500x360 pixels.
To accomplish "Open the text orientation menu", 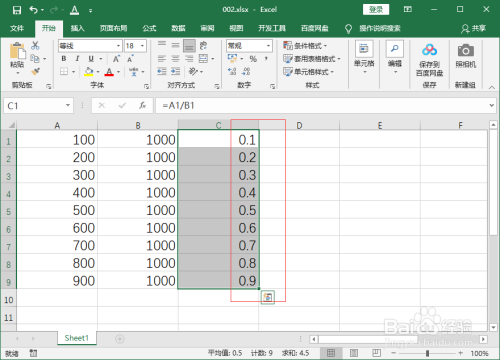I will pyautogui.click(x=196, y=71).
